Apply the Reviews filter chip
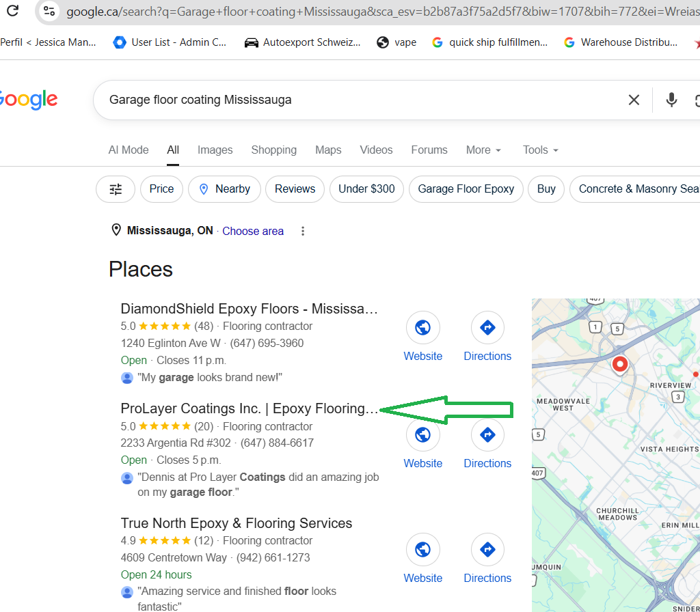The height and width of the screenshot is (612, 700). coord(295,189)
